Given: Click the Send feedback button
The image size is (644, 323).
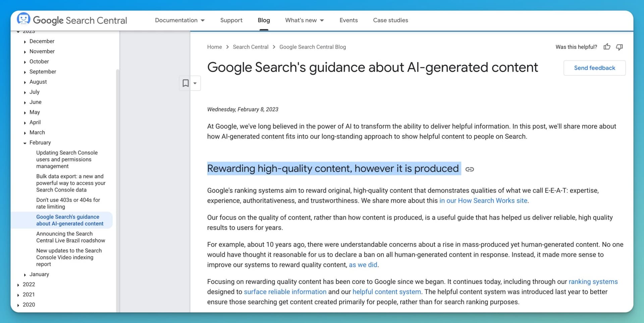Looking at the screenshot, I should point(594,68).
